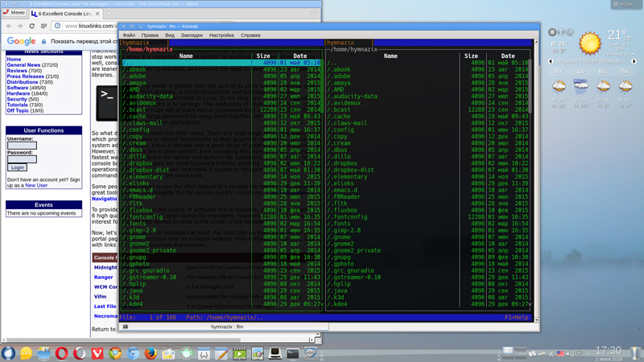Click the Size column header in right pane

471,56
